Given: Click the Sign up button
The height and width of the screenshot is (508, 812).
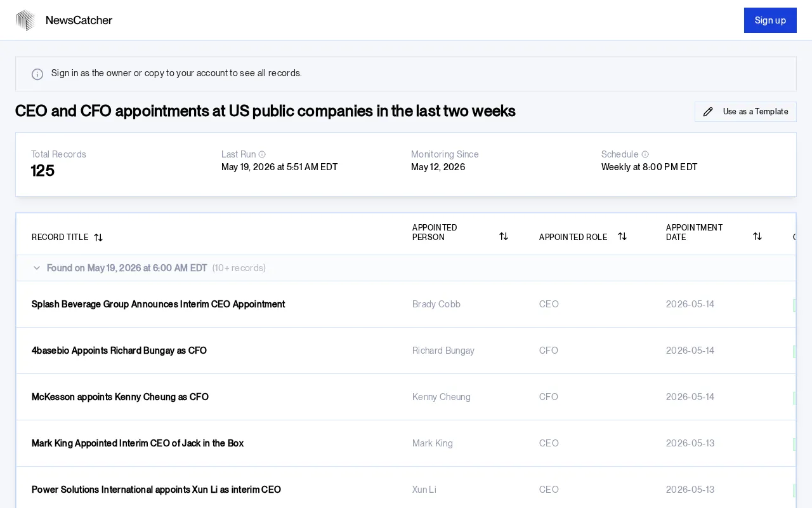Looking at the screenshot, I should point(770,20).
